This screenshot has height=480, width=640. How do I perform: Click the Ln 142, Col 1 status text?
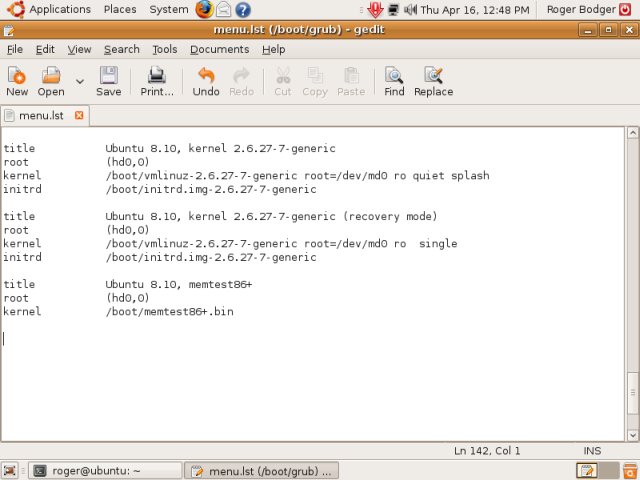pyautogui.click(x=487, y=451)
